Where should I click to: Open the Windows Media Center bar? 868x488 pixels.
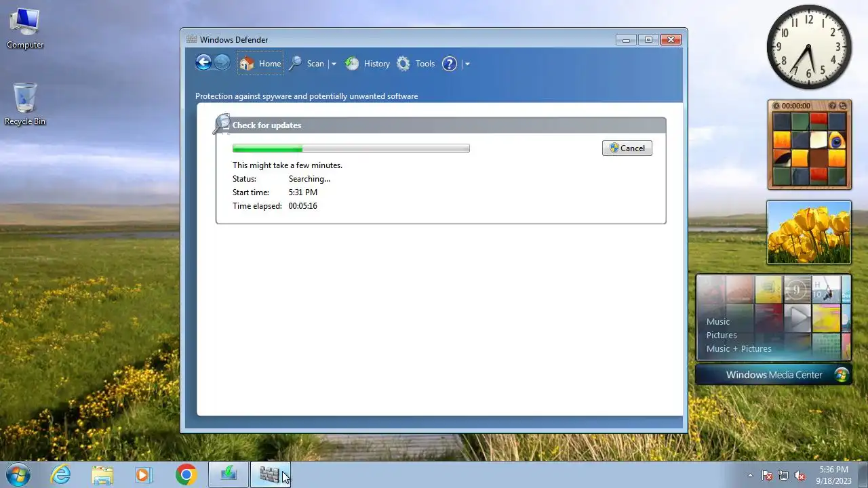[774, 374]
